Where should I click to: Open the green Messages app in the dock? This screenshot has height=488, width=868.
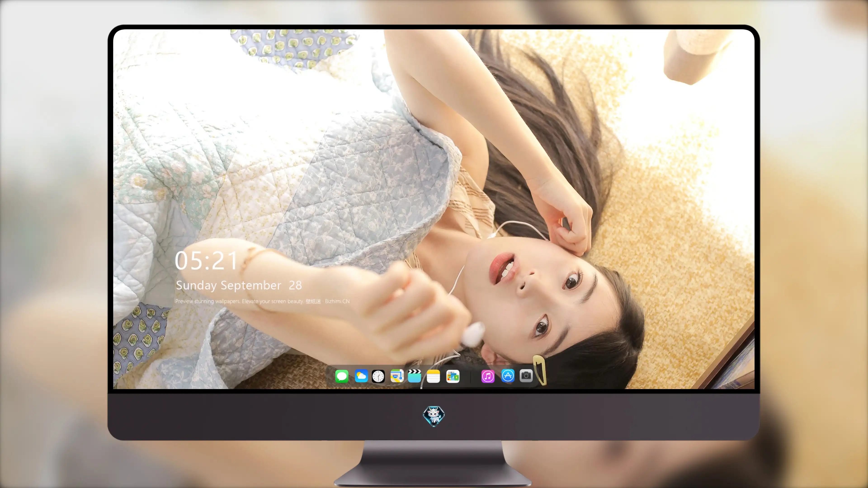(342, 376)
